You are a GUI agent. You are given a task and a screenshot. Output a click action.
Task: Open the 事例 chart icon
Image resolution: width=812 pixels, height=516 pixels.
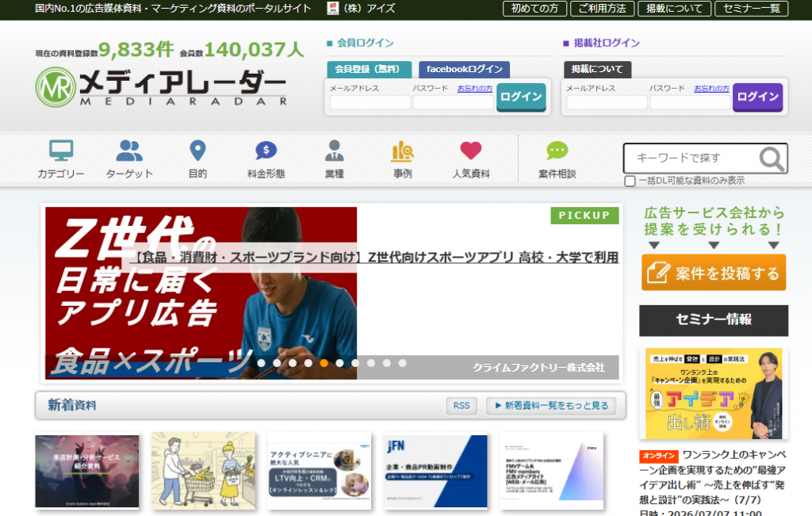tap(402, 151)
